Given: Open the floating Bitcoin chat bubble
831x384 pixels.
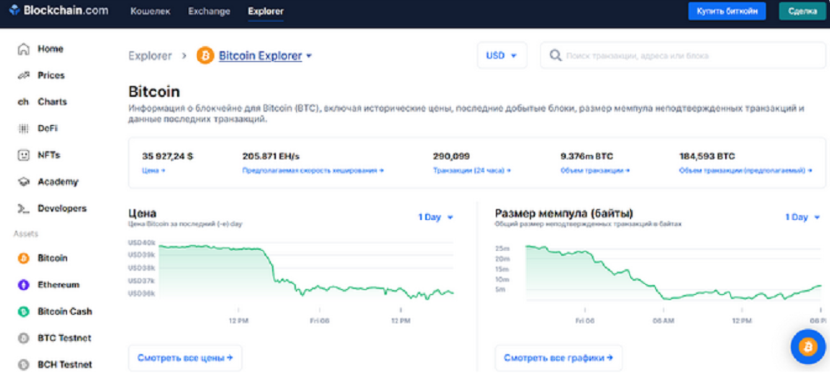Looking at the screenshot, I should (x=808, y=347).
